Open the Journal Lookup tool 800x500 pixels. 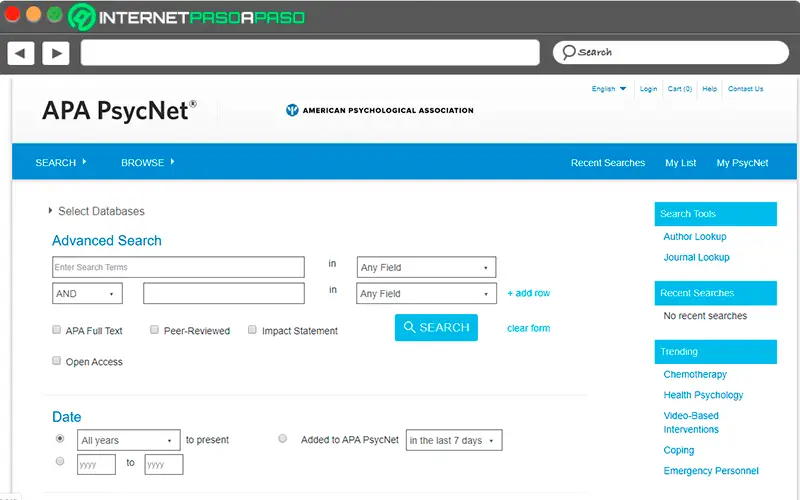pyautogui.click(x=696, y=257)
